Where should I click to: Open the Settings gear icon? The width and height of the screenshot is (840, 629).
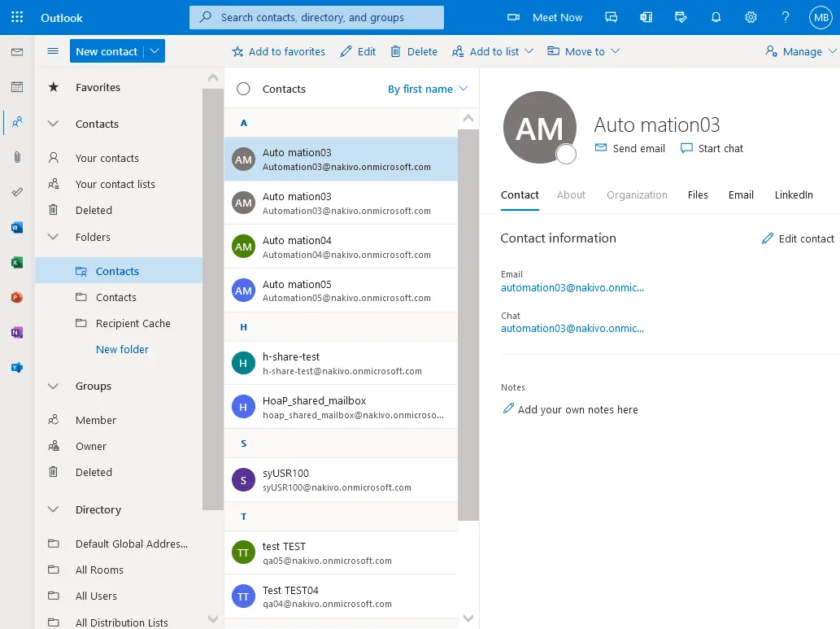tap(751, 17)
